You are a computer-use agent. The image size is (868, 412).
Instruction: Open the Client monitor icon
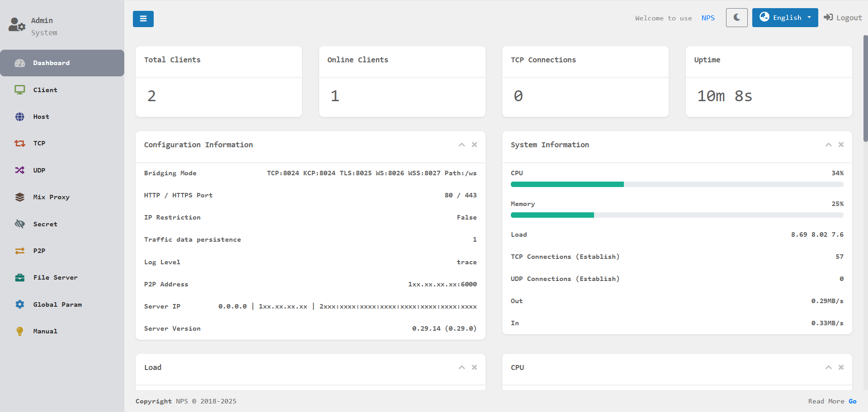coord(19,89)
